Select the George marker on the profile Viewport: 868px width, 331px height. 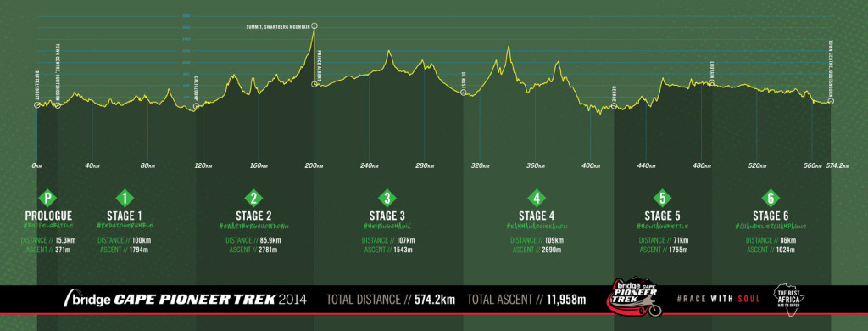[615, 106]
